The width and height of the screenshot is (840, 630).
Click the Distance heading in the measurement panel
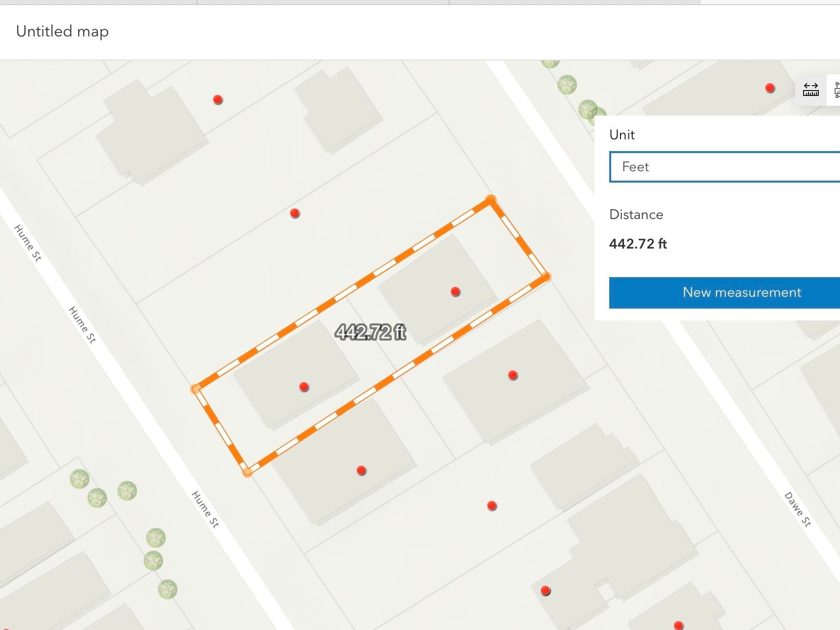[x=636, y=215]
